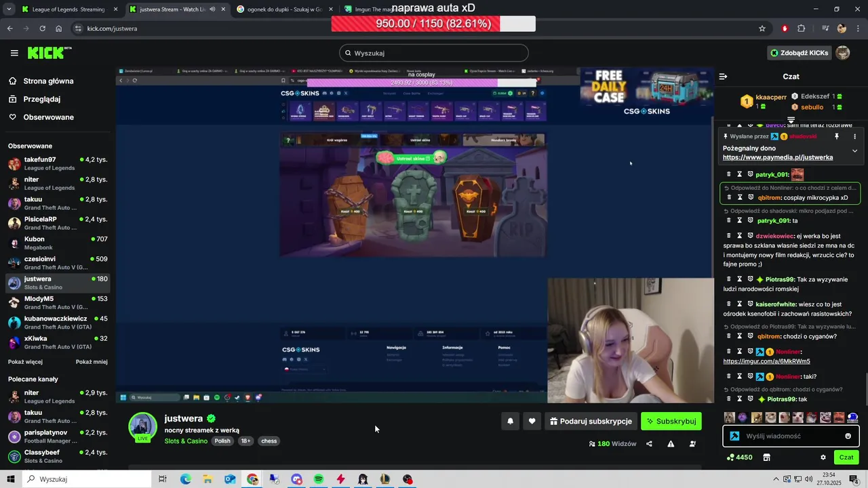
Task: Switch to League of Legends Streaming tab
Action: 68,9
